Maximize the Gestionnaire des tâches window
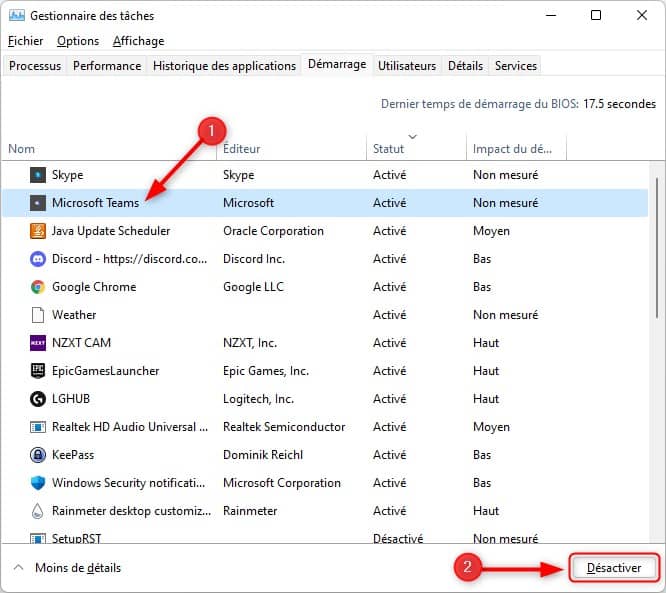Image resolution: width=666 pixels, height=593 pixels. pos(596,16)
